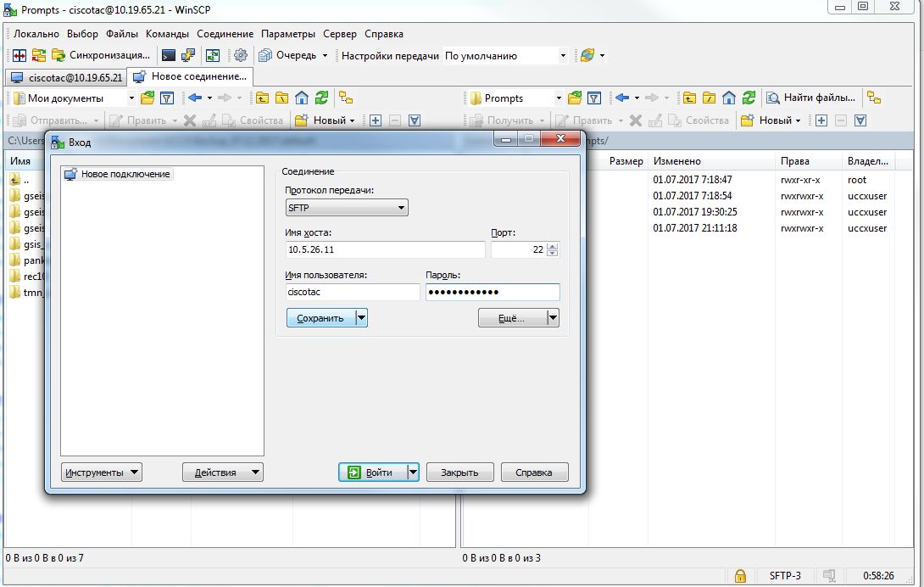Open the Сервер menu
Image resolution: width=924 pixels, height=587 pixels.
point(340,34)
